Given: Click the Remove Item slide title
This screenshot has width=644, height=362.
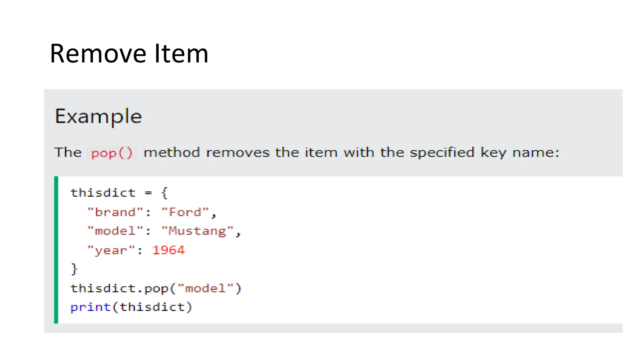Looking at the screenshot, I should click(x=129, y=54).
